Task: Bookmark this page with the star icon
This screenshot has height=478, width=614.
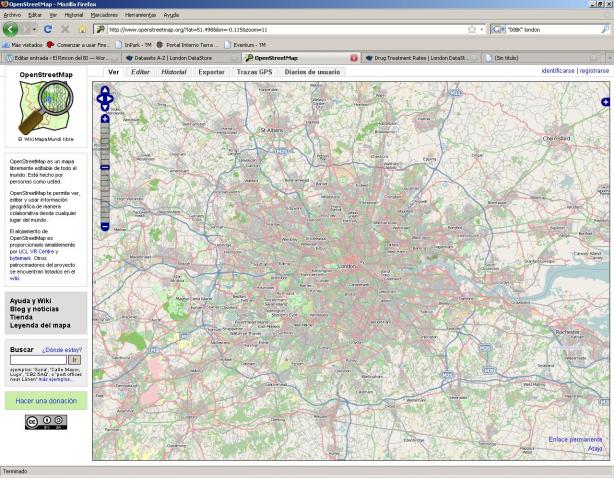Action: (x=470, y=29)
